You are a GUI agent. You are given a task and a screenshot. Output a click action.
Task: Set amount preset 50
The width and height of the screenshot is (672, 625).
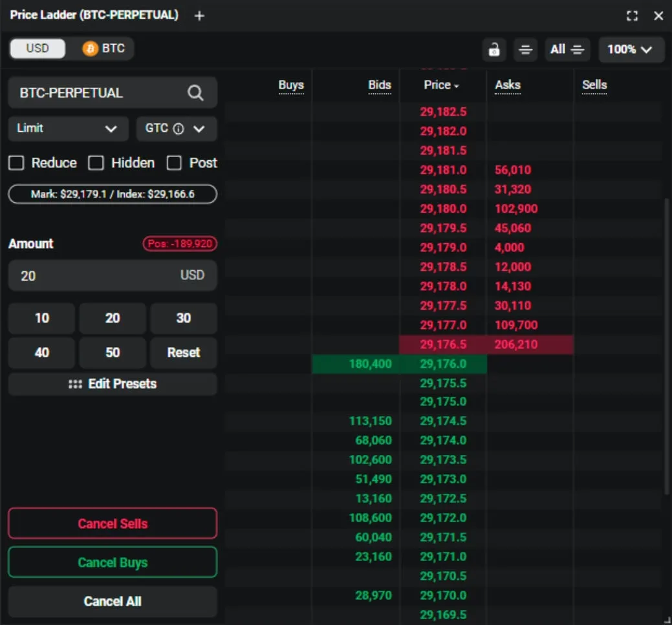[113, 352]
